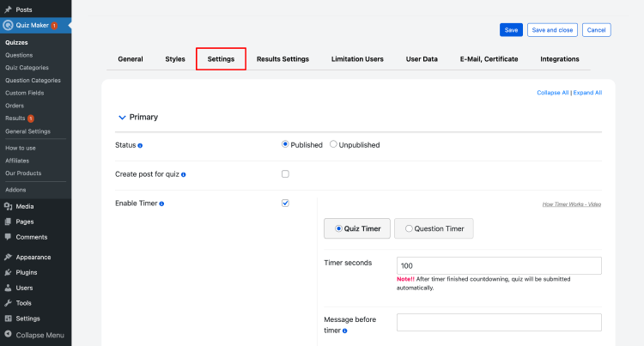Open Affiliates in the sidebar
644x346 pixels.
tap(17, 161)
